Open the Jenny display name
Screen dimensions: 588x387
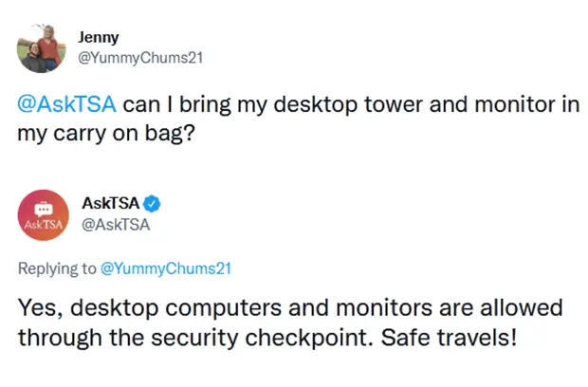click(99, 38)
